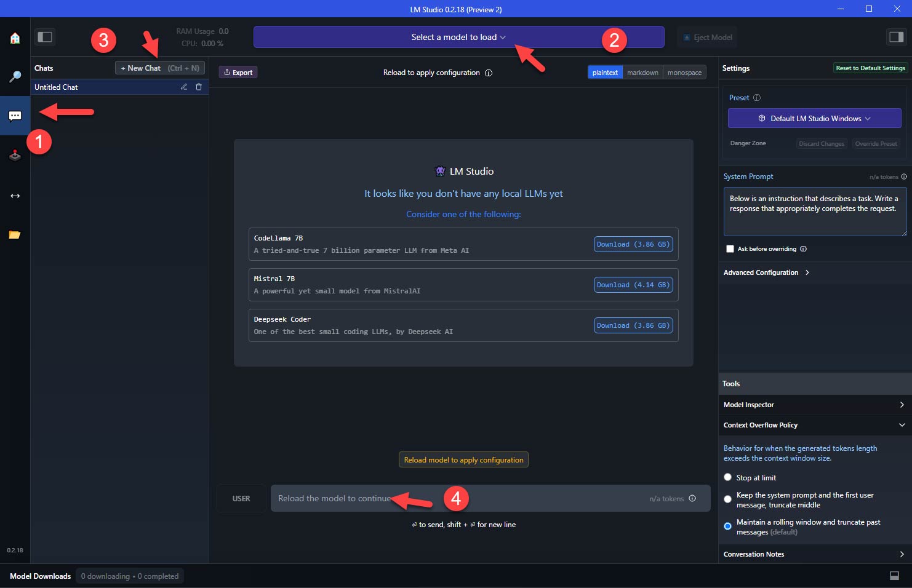The height and width of the screenshot is (588, 912).
Task: Click the message input field
Action: (x=490, y=498)
